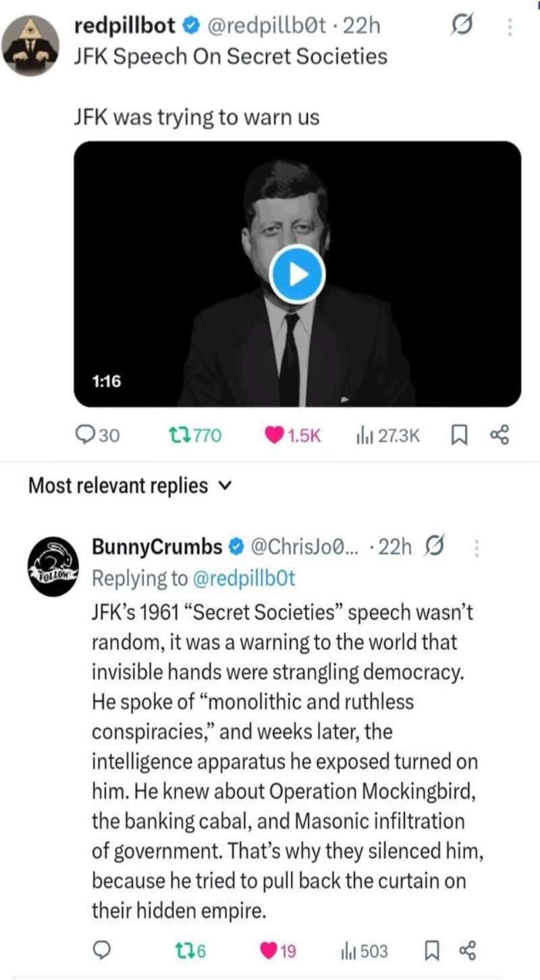This screenshot has height=980, width=540.
Task: Share the BunnyCrumbs reply
Action: coord(467,952)
